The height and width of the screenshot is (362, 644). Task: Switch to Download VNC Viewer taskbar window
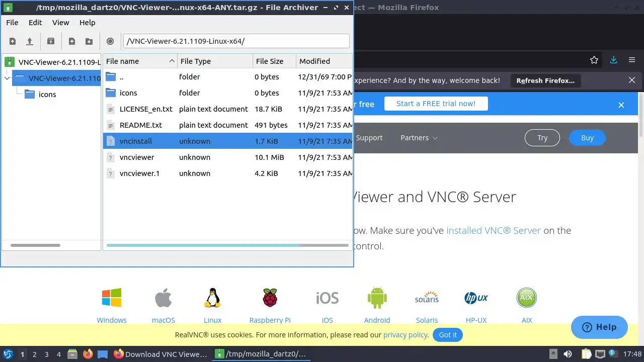pos(160,354)
